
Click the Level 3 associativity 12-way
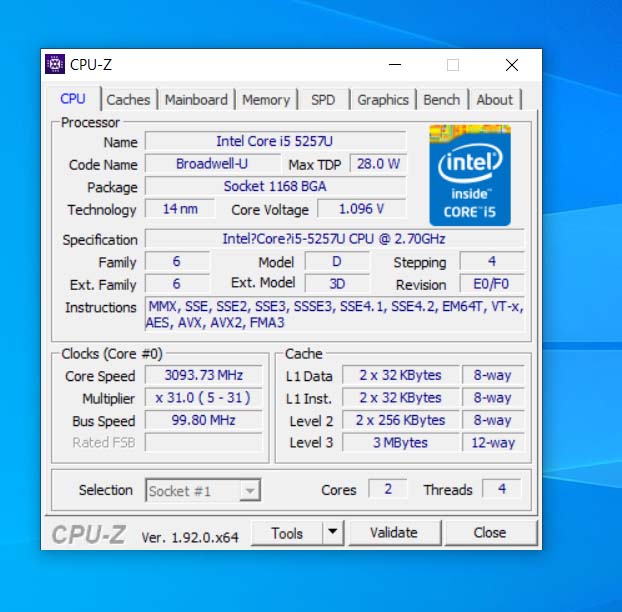click(493, 442)
